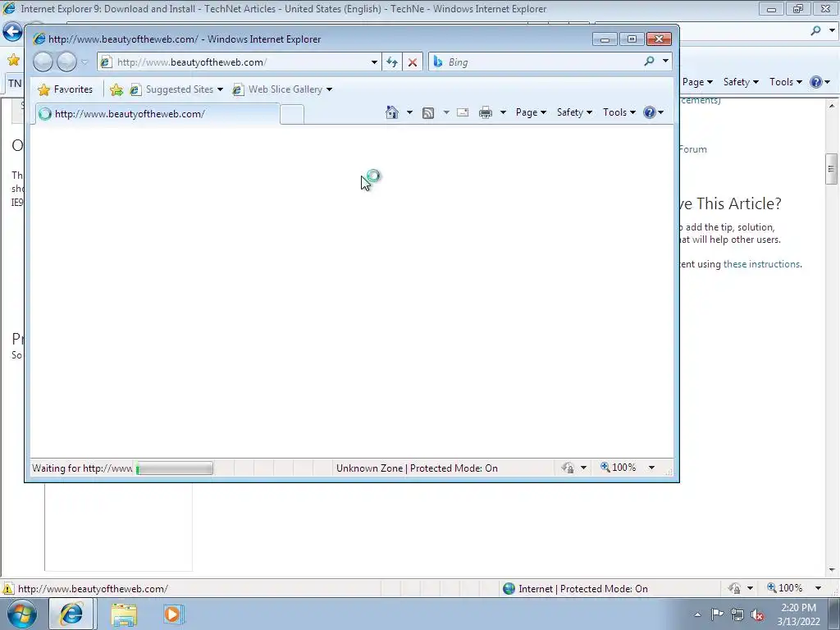Click the Print icon in front window

point(486,112)
